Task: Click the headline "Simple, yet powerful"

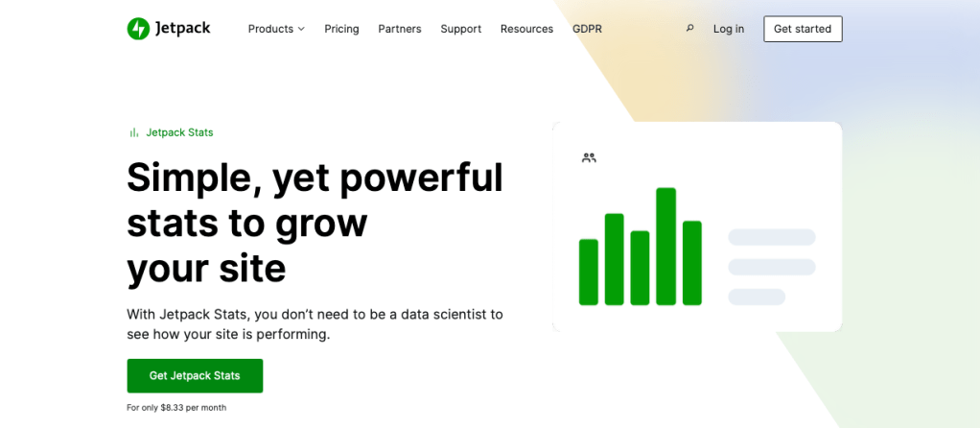Action: click(x=315, y=178)
